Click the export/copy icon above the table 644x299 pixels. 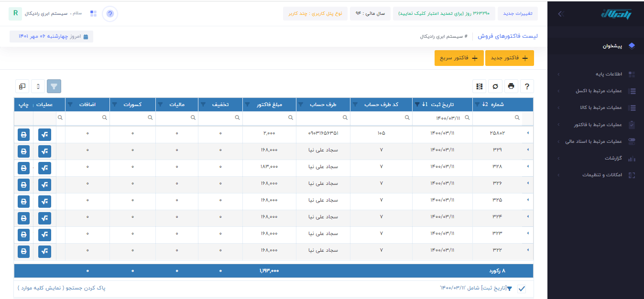[x=21, y=86]
